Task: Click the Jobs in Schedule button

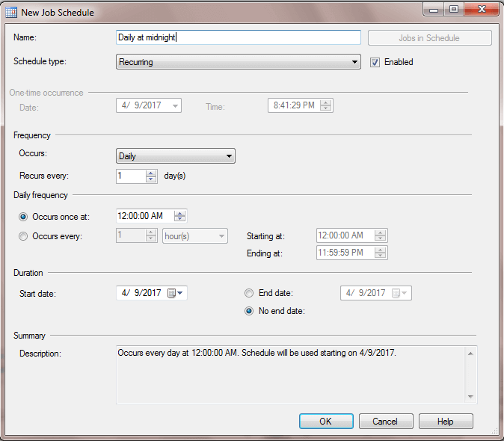Action: pos(429,38)
